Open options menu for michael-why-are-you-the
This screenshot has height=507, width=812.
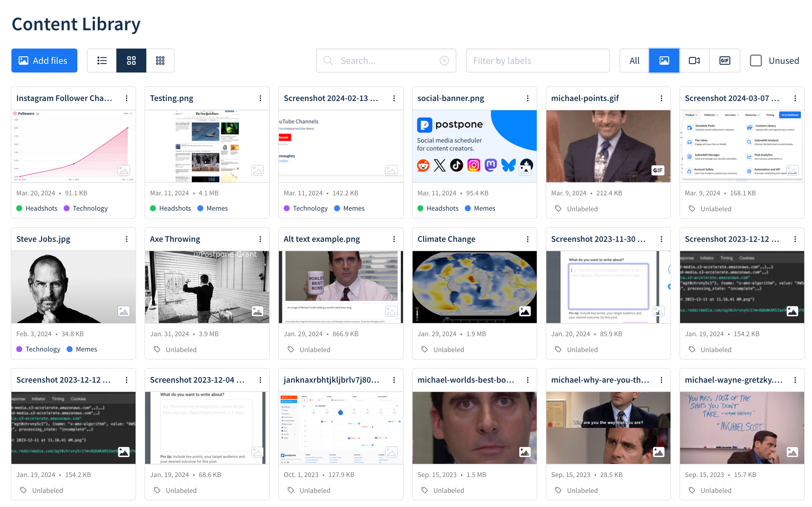point(661,380)
